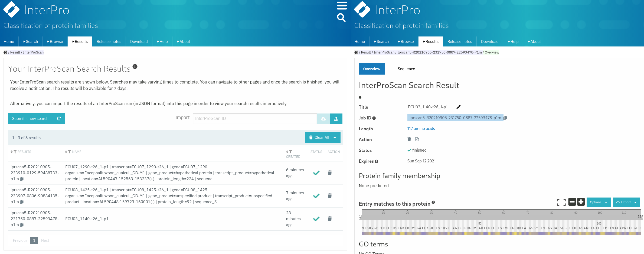Click the pencil icon to edit title
The image size is (644, 254).
[x=458, y=107]
